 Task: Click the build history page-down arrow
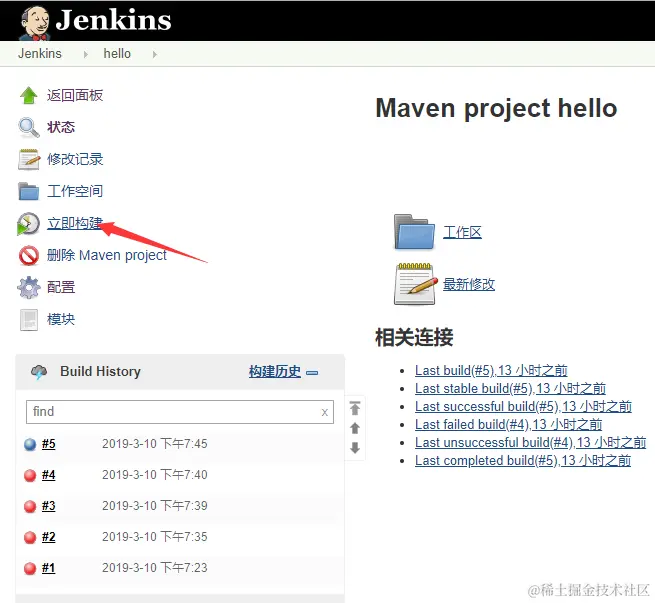[x=355, y=448]
